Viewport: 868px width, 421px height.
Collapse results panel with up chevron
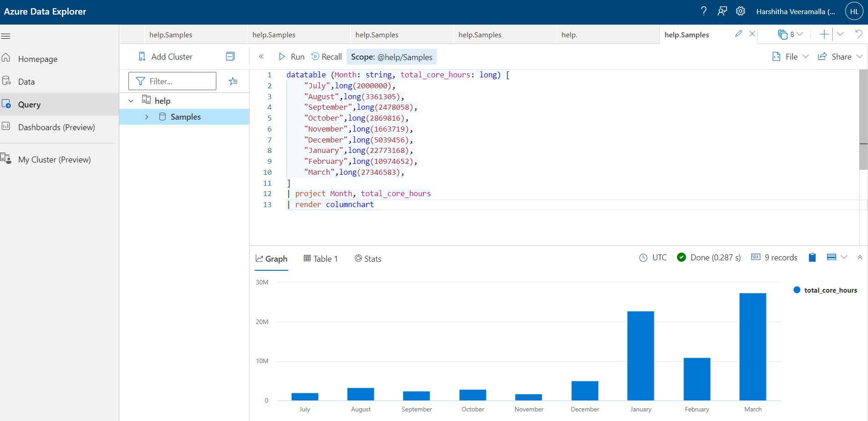pyautogui.click(x=860, y=257)
